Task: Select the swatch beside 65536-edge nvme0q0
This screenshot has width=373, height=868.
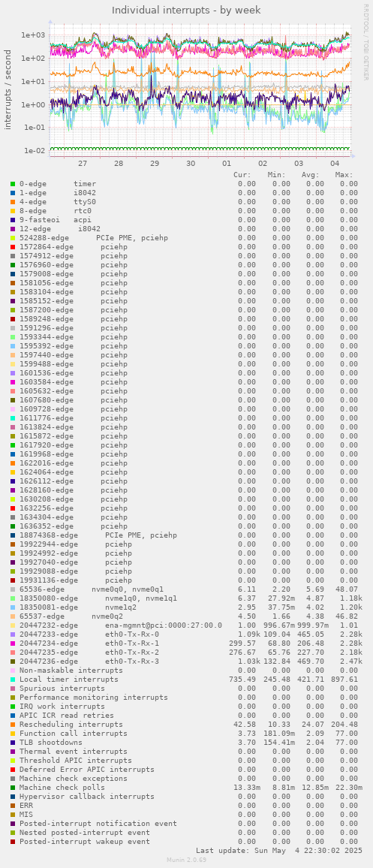Action: tap(13, 589)
